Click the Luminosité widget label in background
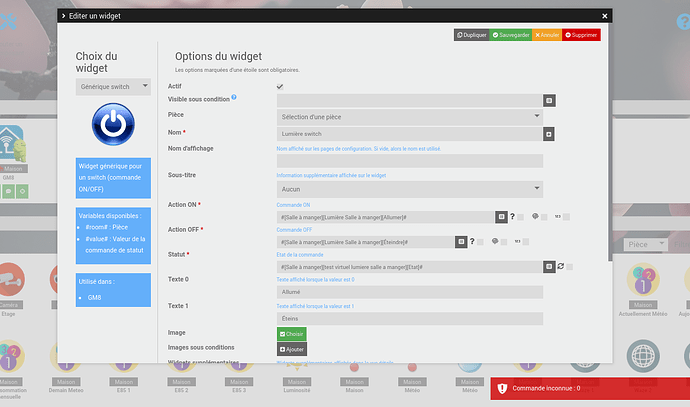690x407 pixels. (x=297, y=390)
